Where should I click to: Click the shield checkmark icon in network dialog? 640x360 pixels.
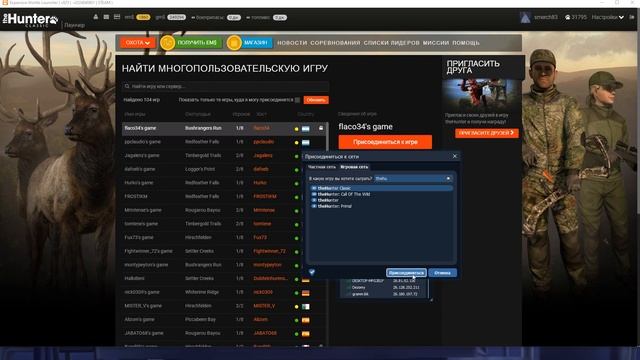coord(312,272)
